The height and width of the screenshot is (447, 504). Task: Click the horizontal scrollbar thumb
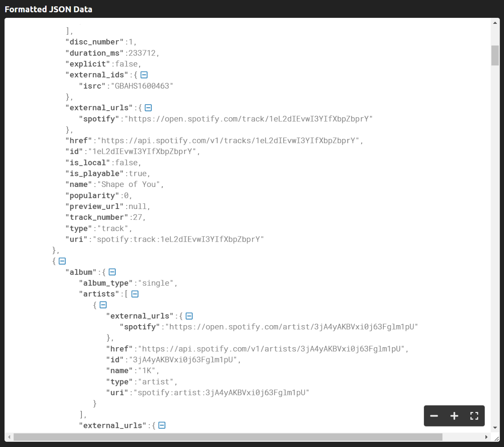[228, 437]
